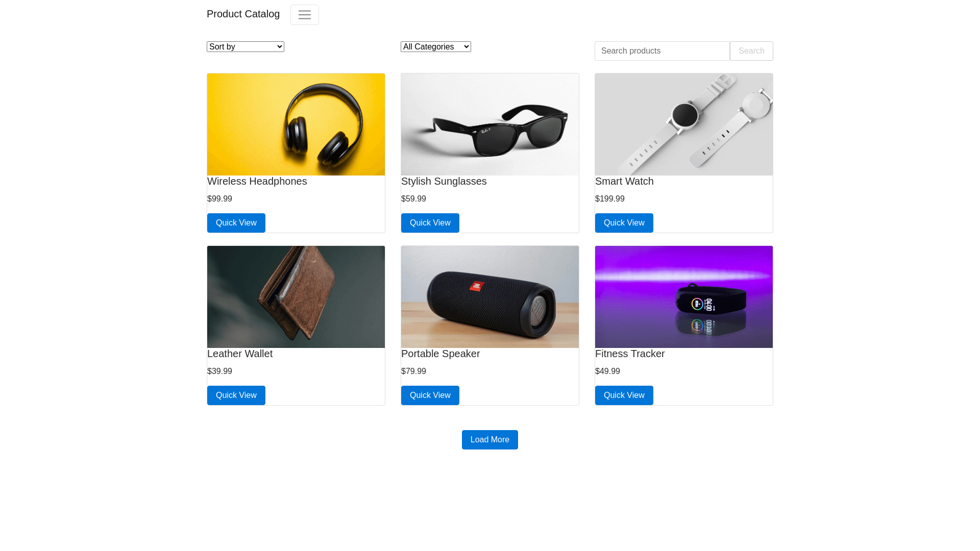Click the Smart Watch title

[624, 182]
